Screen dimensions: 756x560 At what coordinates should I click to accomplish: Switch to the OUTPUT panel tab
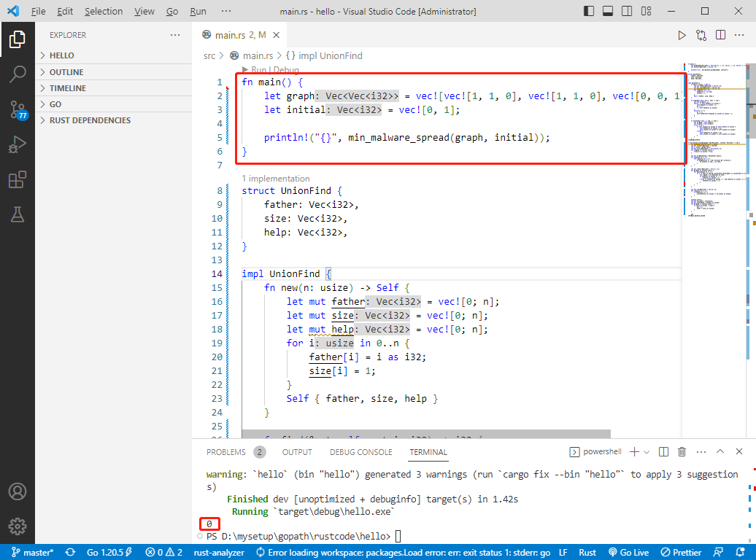(297, 452)
